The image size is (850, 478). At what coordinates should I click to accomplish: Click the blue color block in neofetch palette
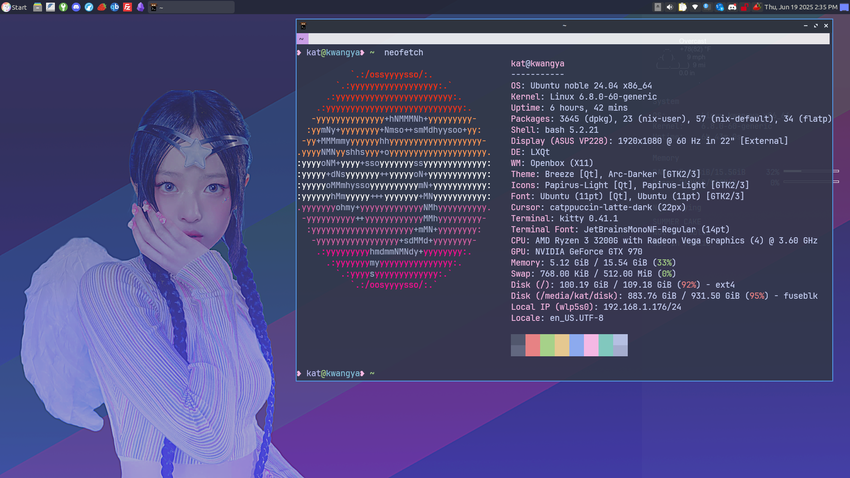coord(576,345)
